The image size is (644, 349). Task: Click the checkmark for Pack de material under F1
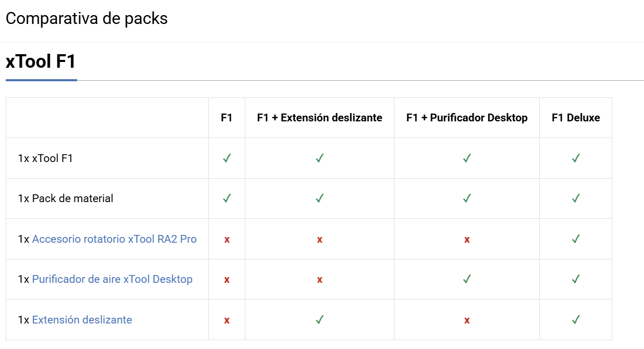pos(227,198)
